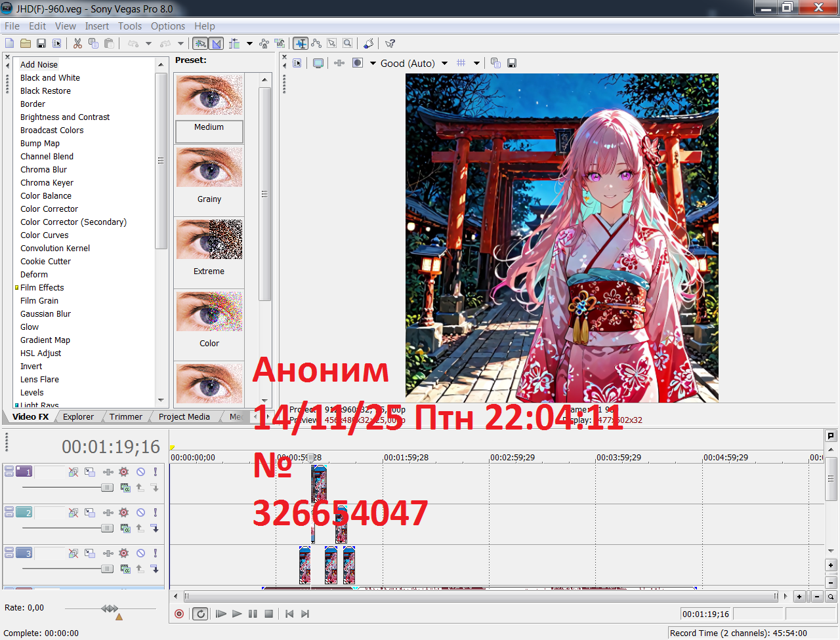Select the Film Grain effect
This screenshot has height=640, width=840.
pyautogui.click(x=39, y=300)
